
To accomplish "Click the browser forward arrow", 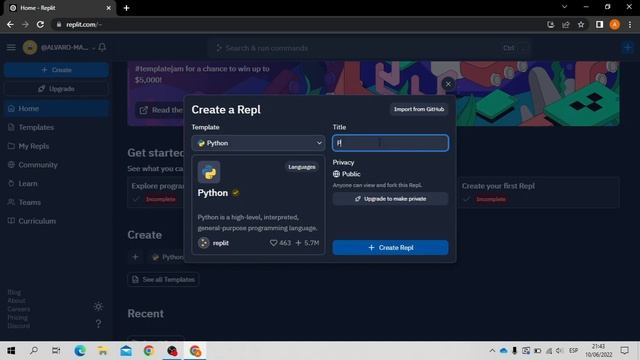I will [25, 24].
